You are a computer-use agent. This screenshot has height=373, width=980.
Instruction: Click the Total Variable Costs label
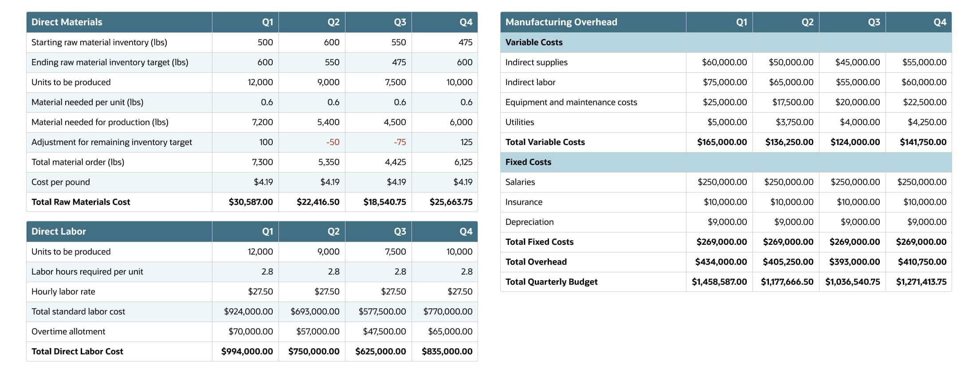click(545, 142)
